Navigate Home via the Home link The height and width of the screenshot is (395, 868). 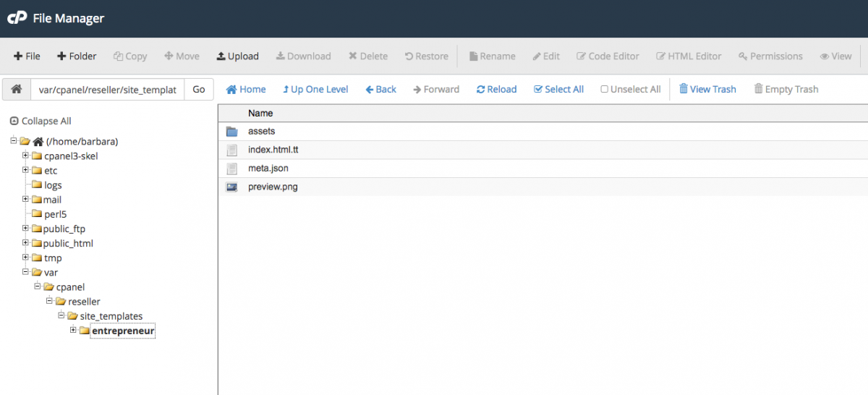246,89
